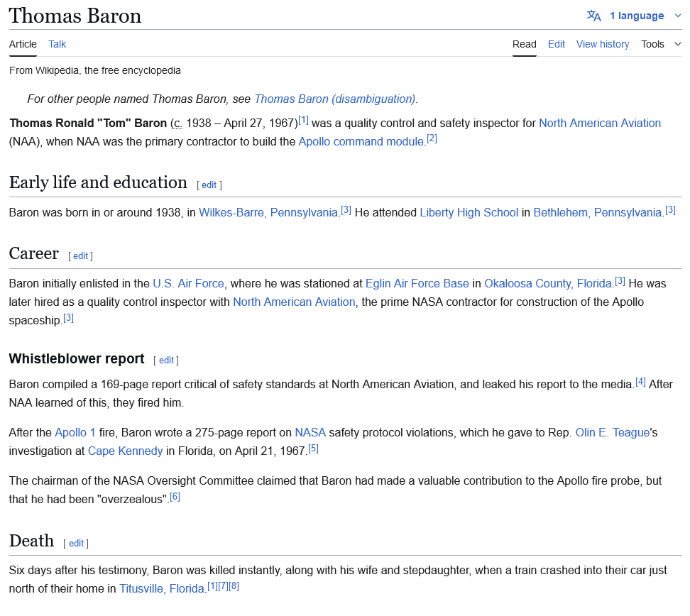This screenshot has height=616, width=690.
Task: Follow the Thomas Baron (disambiguation) link
Action: (x=334, y=99)
